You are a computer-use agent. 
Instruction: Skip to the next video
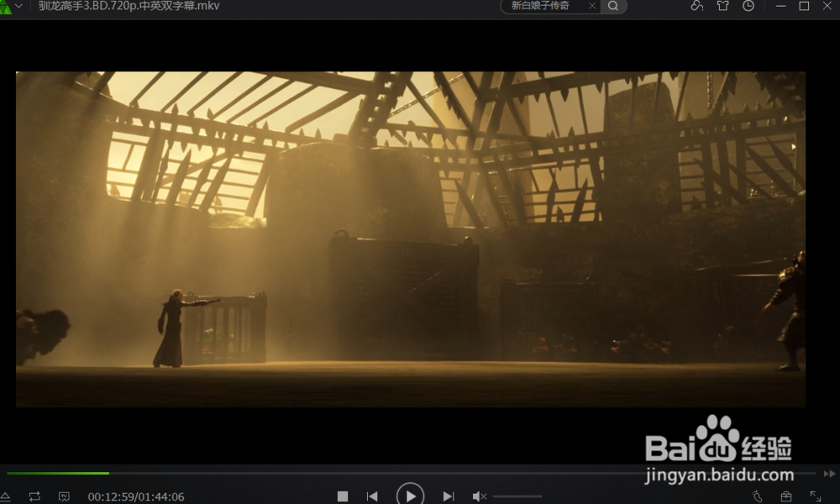[449, 496]
